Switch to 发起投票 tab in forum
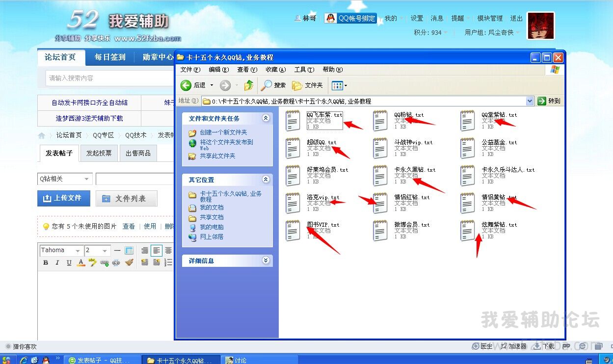 [x=99, y=153]
